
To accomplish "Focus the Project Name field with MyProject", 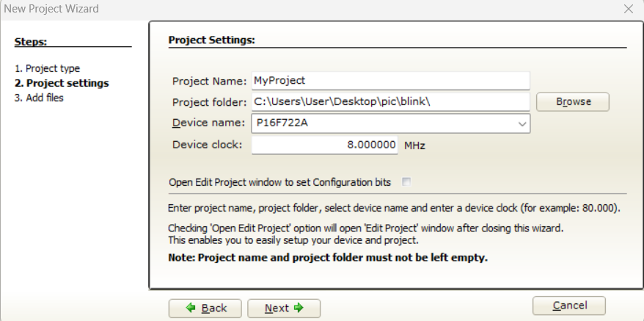I will pyautogui.click(x=391, y=81).
